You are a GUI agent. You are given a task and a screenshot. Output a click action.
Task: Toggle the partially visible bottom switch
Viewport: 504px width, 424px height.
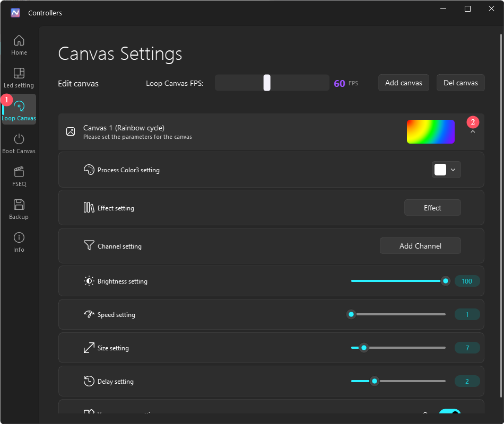coord(450,411)
